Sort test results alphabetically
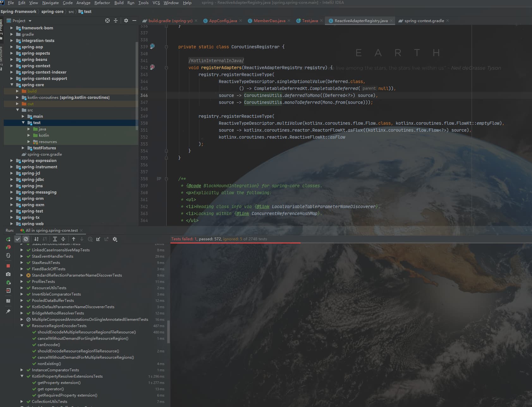Viewport: 532px width, 407px height. click(x=36, y=239)
